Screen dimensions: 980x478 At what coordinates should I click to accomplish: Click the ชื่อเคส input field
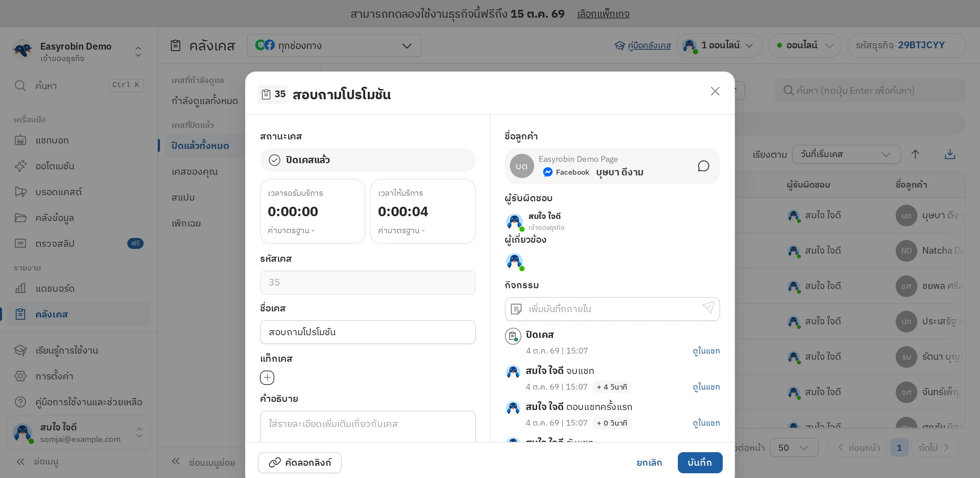(x=367, y=332)
